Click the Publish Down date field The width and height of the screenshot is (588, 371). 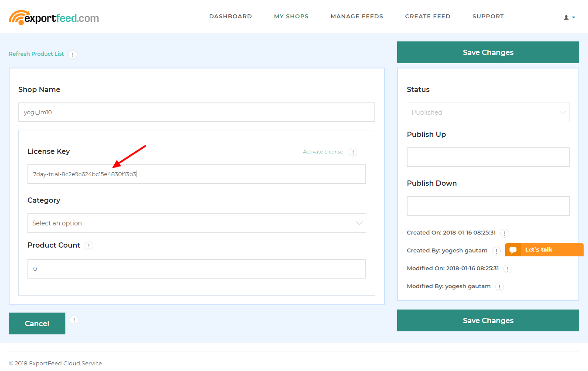488,206
